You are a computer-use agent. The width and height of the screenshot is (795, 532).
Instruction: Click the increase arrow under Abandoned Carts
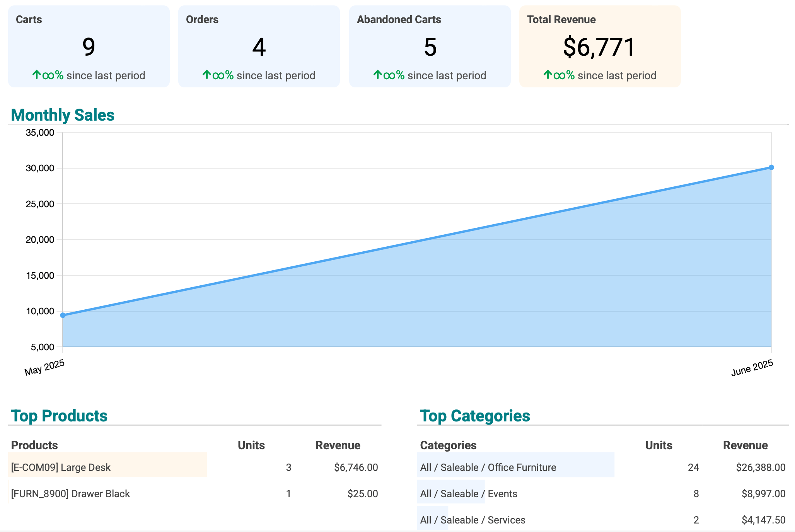pos(379,74)
